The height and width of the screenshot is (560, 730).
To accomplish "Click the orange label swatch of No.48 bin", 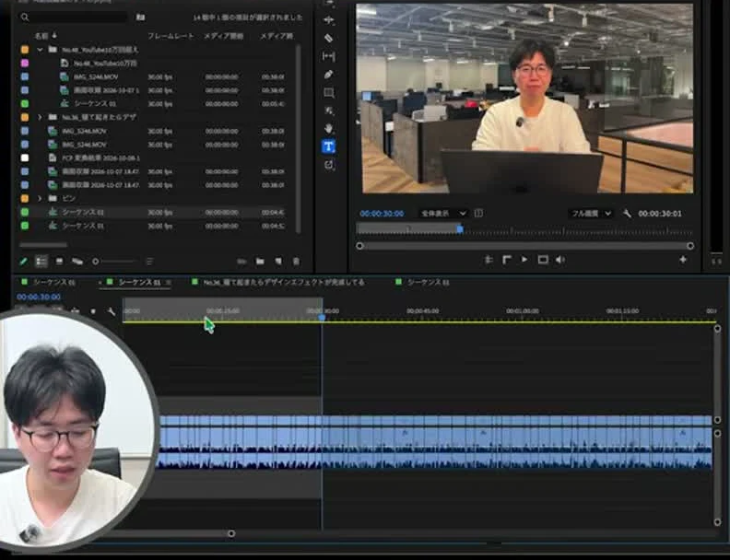I will [25, 50].
